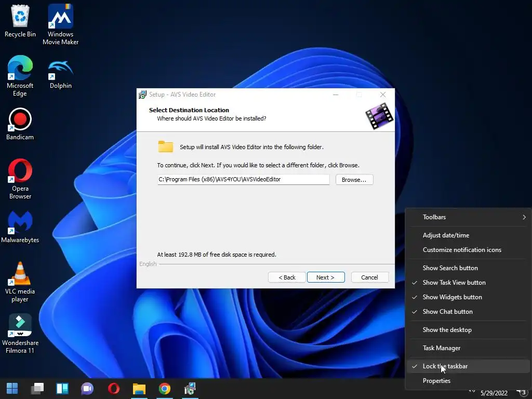This screenshot has height=399, width=532.
Task: Open Wondershare Filmora 11 shortcut
Action: 20,334
